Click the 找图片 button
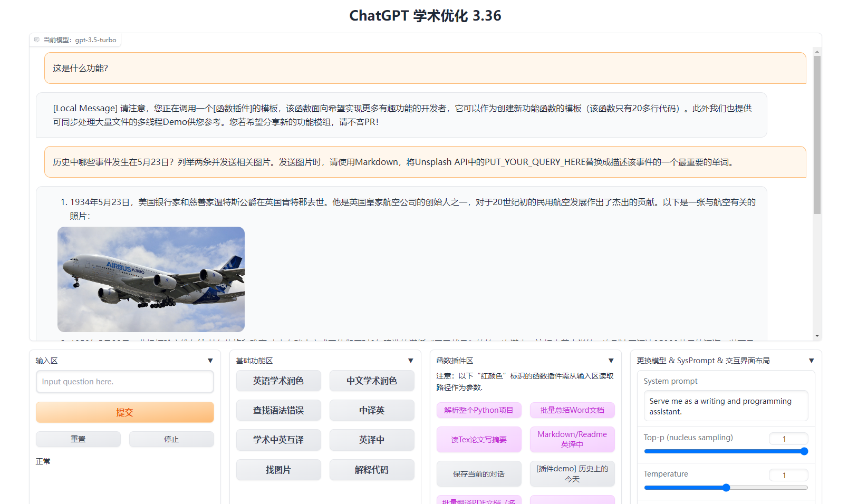The width and height of the screenshot is (848, 504). (278, 470)
